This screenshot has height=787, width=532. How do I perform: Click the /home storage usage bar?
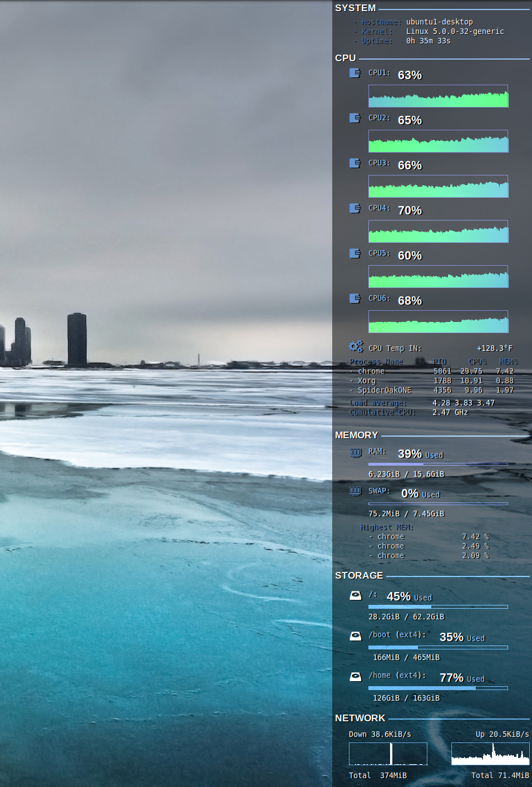tap(438, 688)
